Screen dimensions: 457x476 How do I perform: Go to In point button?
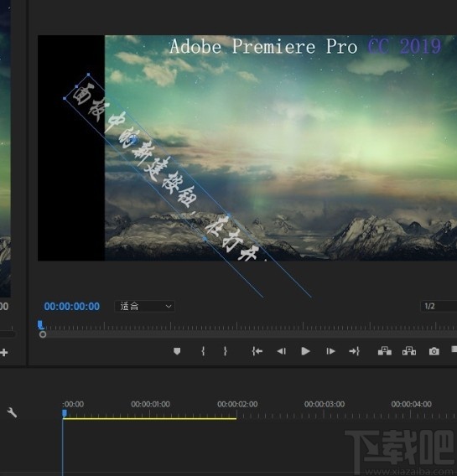[257, 351]
